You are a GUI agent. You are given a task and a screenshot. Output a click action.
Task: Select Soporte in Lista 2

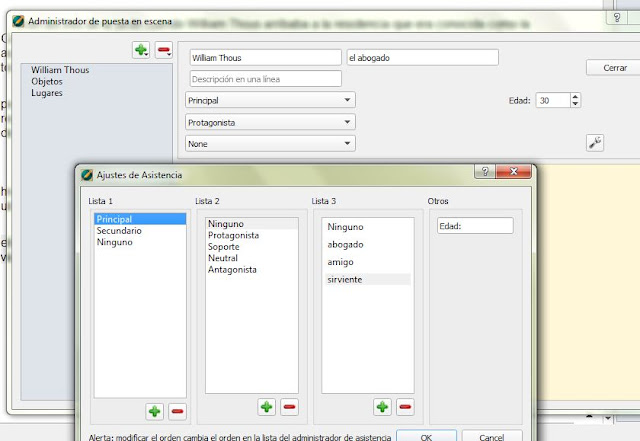[x=252, y=247]
